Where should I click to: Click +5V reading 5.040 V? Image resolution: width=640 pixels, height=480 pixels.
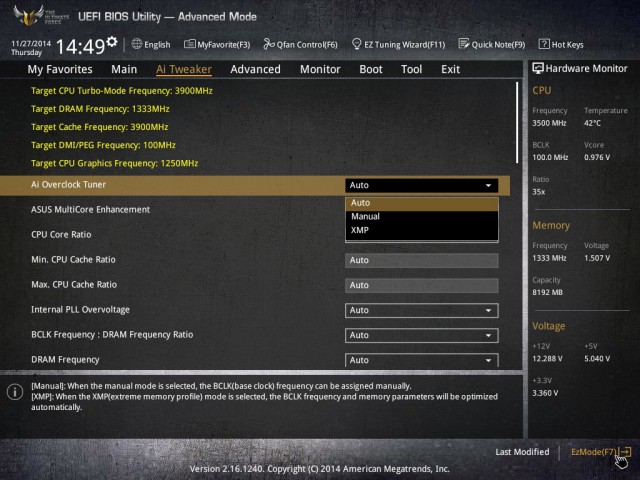[x=597, y=358]
